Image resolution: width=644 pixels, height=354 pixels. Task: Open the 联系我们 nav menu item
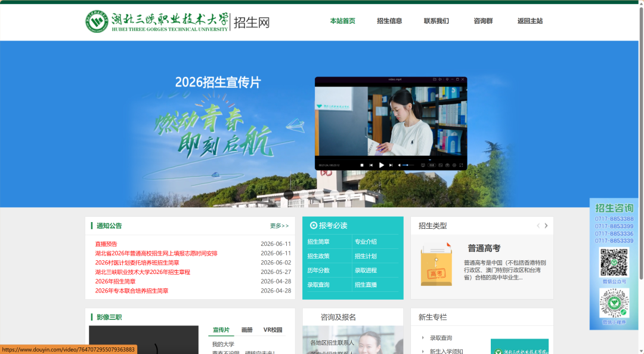click(436, 21)
